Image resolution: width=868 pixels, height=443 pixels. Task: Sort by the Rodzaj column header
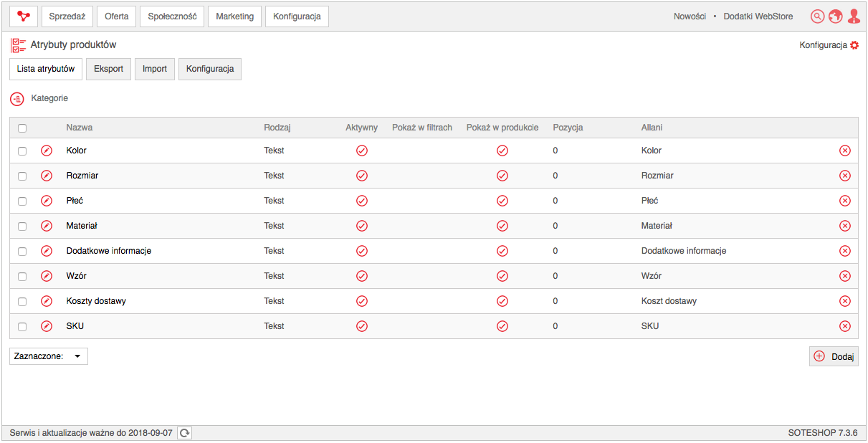[x=277, y=128]
